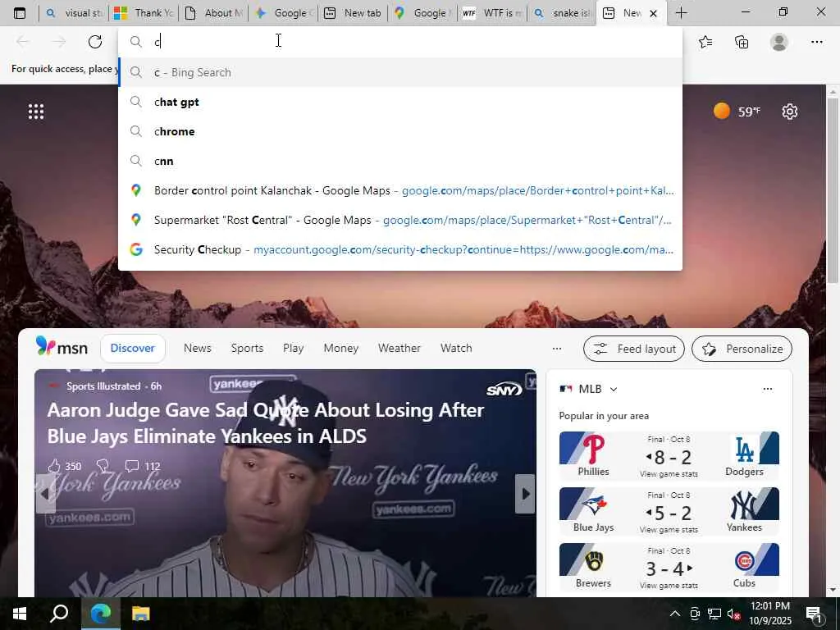The image size is (840, 630).
Task: Select the Discover feed tab
Action: 132,348
